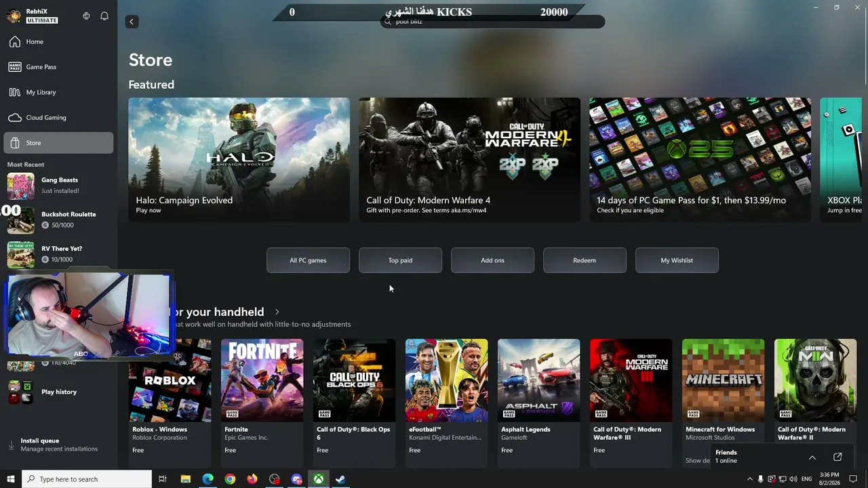Open Task View on the taskbar
The width and height of the screenshot is (868, 488).
pyautogui.click(x=163, y=479)
